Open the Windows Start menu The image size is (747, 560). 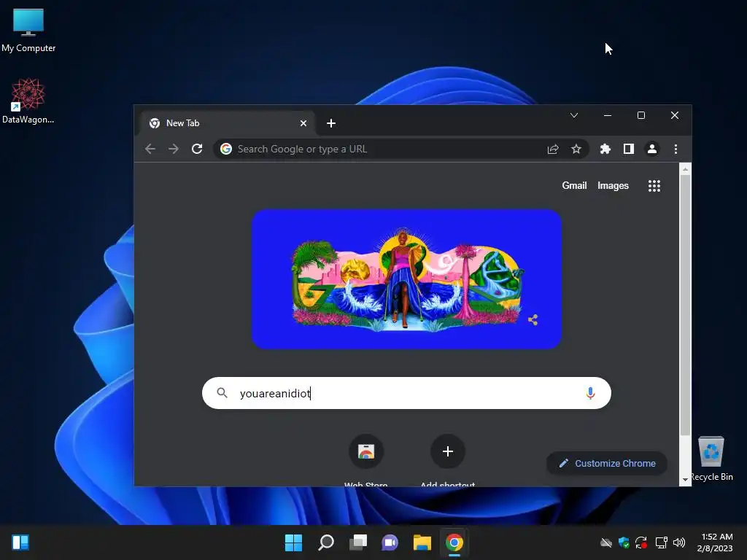point(293,542)
